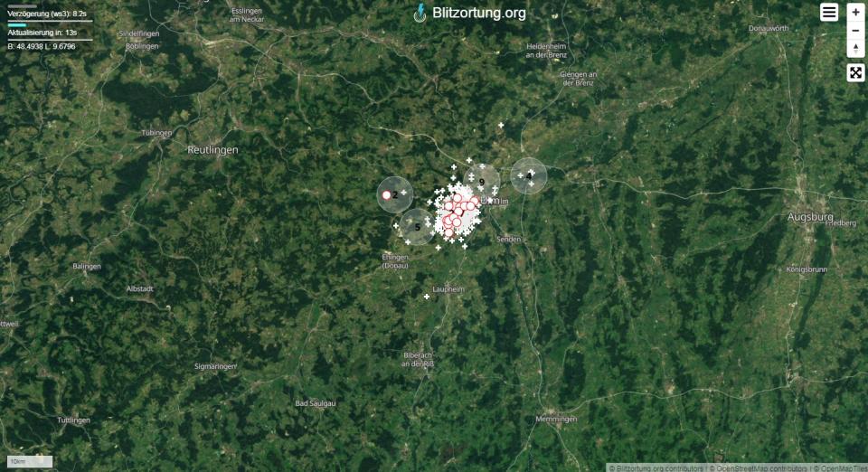Click the Augsburg city label

click(810, 217)
